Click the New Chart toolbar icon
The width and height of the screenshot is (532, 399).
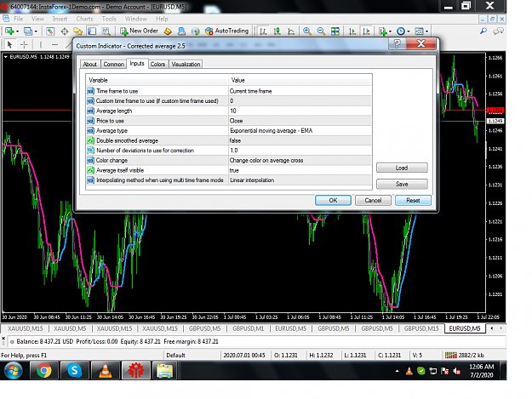coord(9,31)
